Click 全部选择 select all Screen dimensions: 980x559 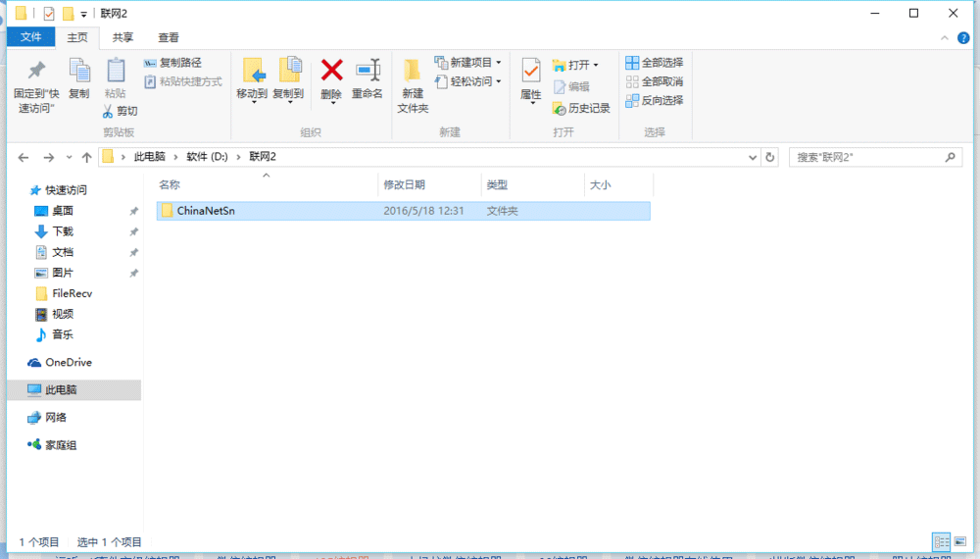pyautogui.click(x=655, y=63)
